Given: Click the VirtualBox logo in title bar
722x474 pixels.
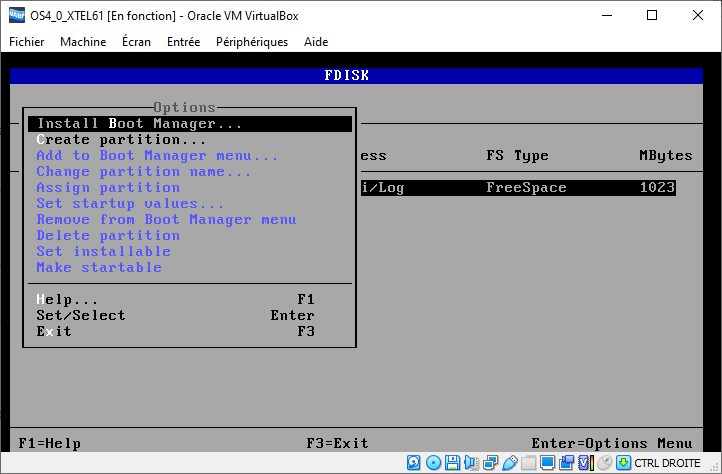Looking at the screenshot, I should point(16,15).
